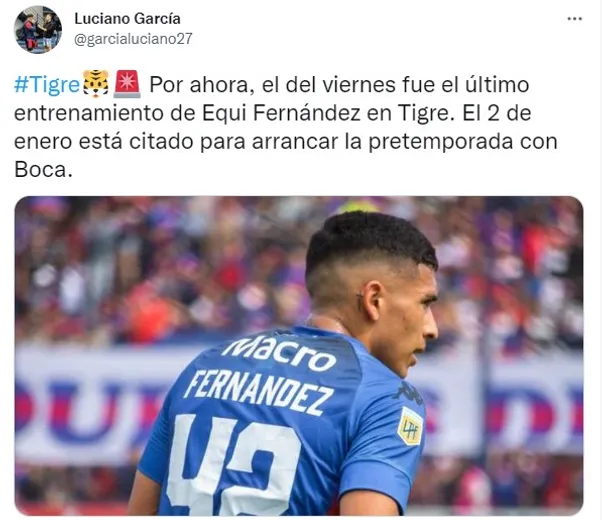
Task: Click the player's dark hair in photo
Action: (370, 242)
